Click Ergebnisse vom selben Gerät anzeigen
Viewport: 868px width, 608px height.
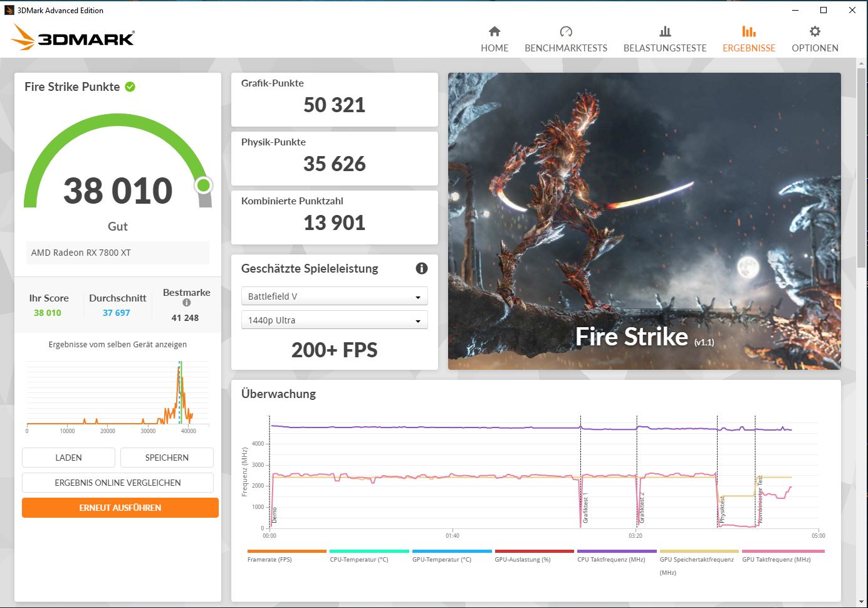(118, 345)
